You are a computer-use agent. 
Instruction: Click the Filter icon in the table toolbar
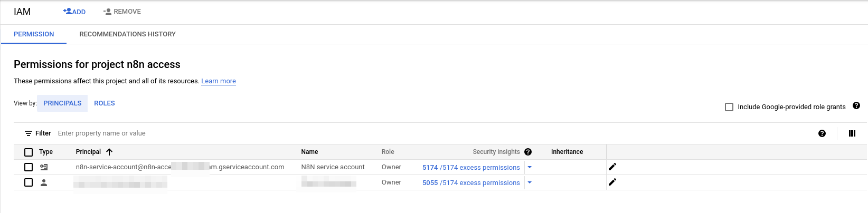pos(29,133)
